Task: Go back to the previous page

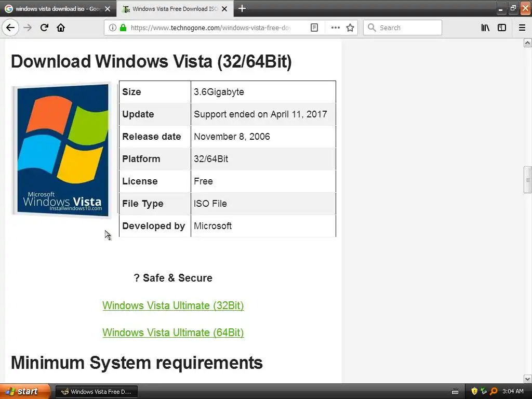Action: click(x=10, y=28)
